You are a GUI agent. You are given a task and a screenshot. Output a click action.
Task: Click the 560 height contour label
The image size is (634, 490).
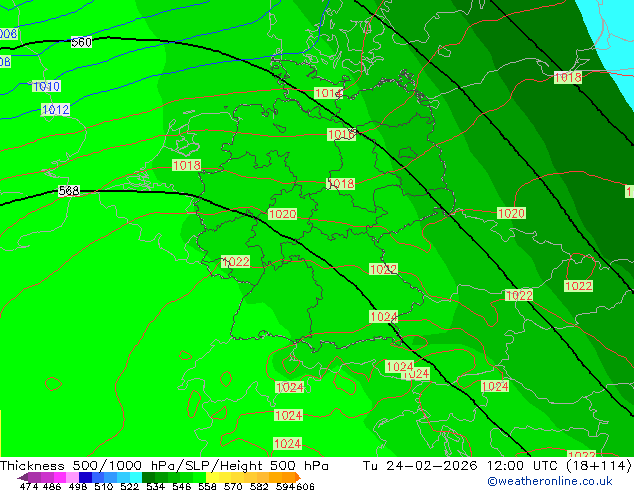point(81,42)
